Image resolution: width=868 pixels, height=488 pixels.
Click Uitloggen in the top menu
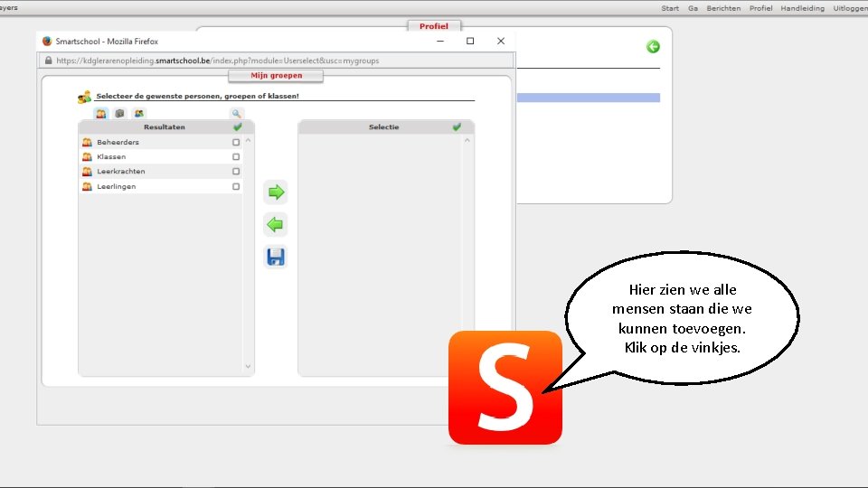tap(850, 8)
